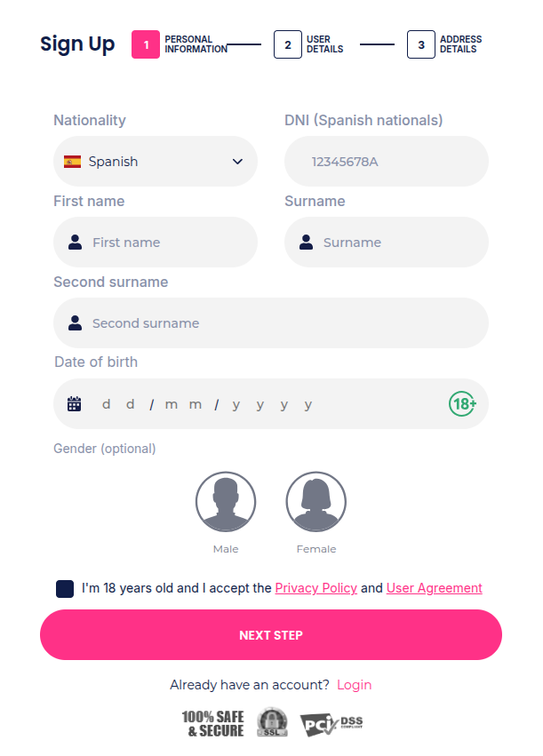The height and width of the screenshot is (756, 543).
Task: Open the Spanish nationality selector
Action: pyautogui.click(x=156, y=161)
